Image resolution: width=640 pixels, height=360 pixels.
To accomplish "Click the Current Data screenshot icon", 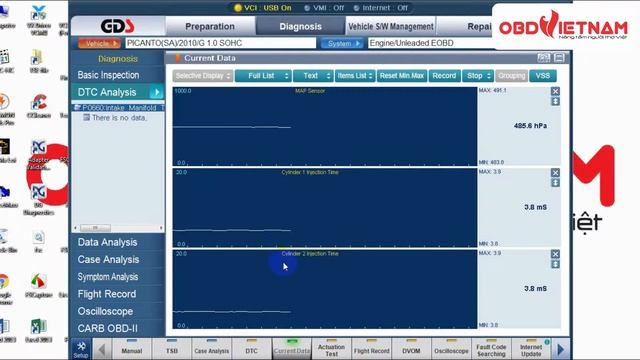I will pos(544,58).
